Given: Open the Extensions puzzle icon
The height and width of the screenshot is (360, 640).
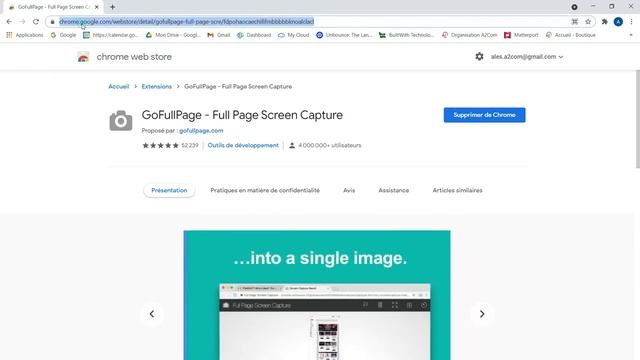Looking at the screenshot, I should tap(604, 22).
